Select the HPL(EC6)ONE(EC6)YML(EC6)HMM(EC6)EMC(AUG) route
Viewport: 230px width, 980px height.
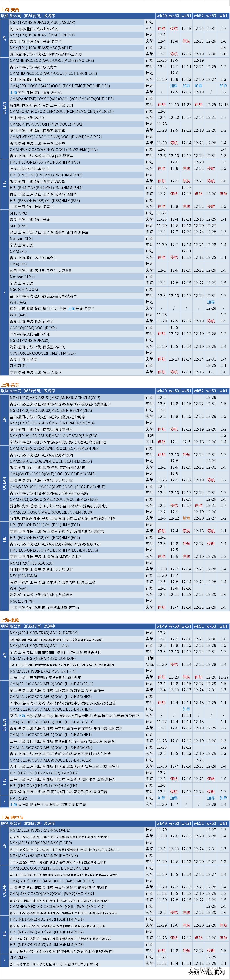[54, 550]
